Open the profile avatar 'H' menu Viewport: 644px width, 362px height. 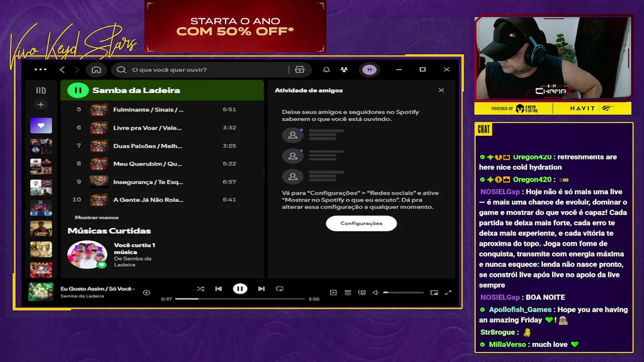(369, 69)
